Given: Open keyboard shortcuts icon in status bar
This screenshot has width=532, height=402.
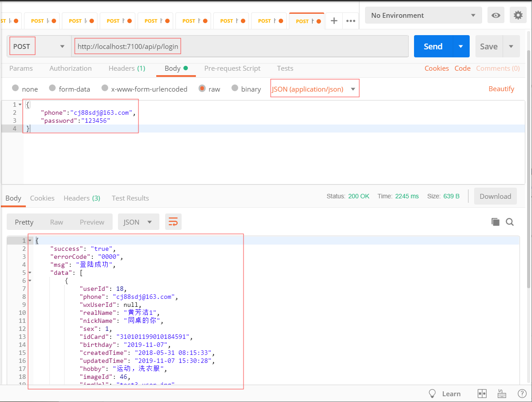Looking at the screenshot, I should (x=501, y=394).
